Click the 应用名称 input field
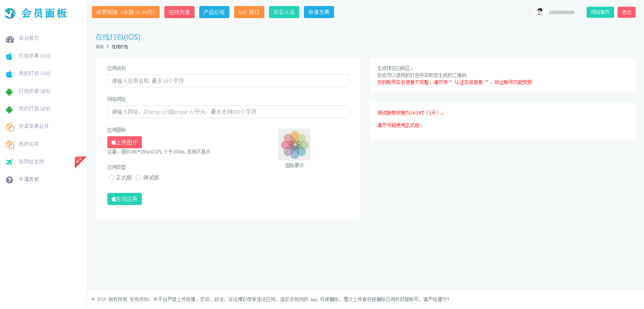 228,81
